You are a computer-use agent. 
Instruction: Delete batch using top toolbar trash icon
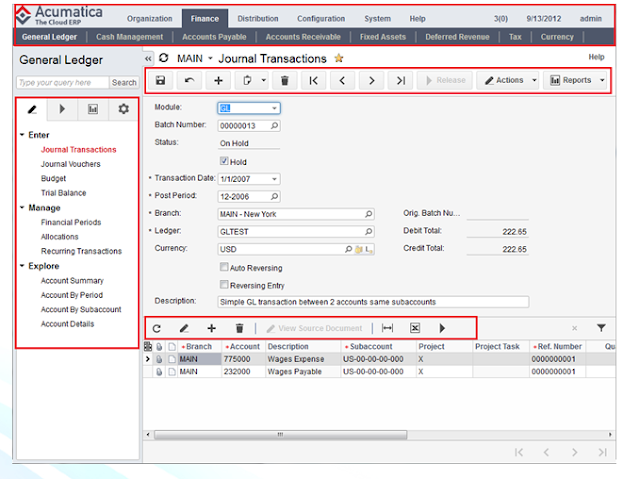pos(284,80)
